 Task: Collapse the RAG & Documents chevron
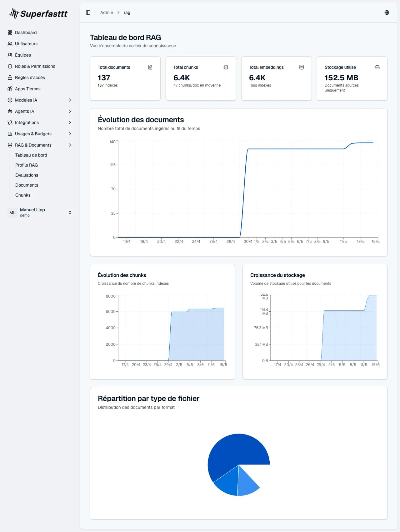70,145
